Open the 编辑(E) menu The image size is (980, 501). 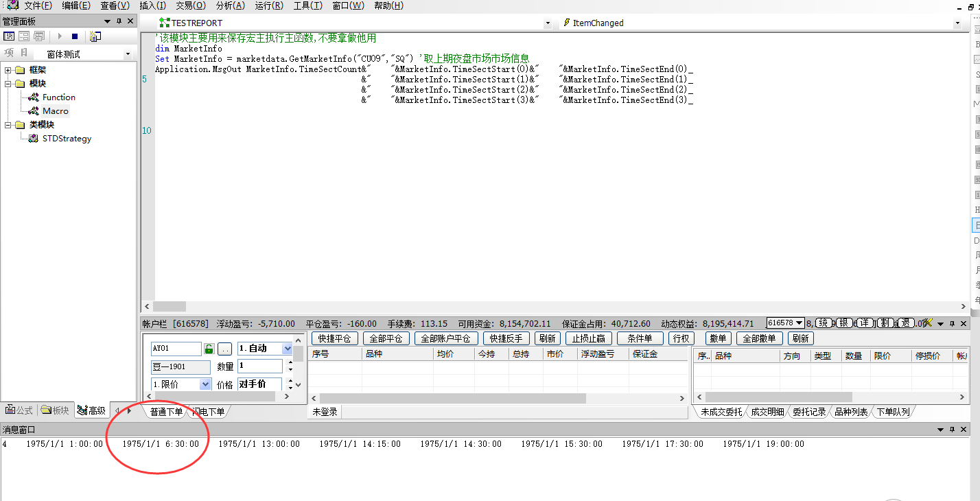pos(76,5)
